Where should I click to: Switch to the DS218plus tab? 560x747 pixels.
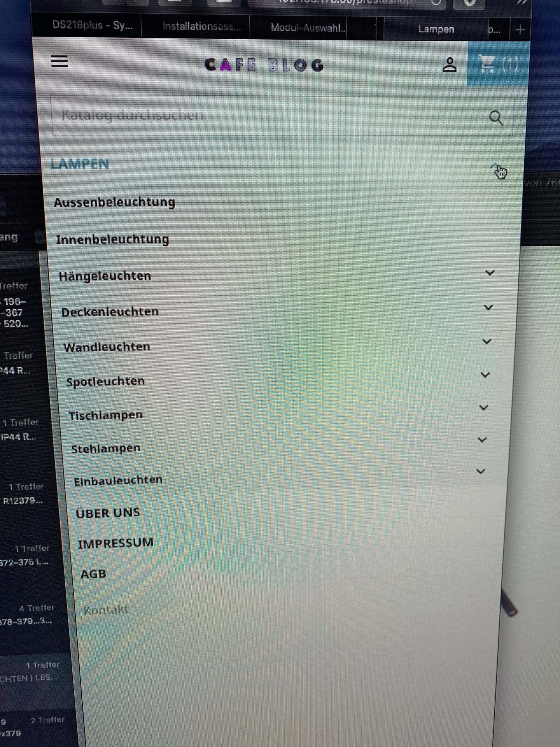click(x=92, y=26)
